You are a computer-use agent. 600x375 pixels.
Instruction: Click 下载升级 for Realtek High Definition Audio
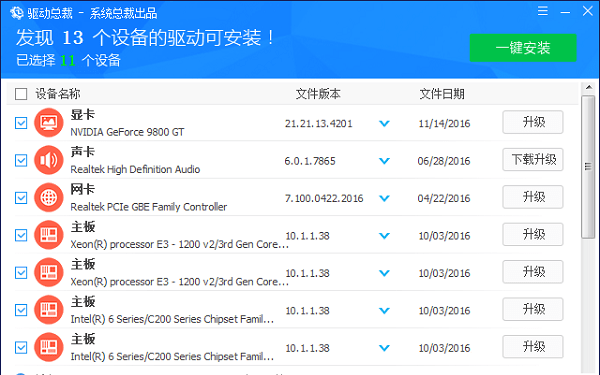pos(533,159)
